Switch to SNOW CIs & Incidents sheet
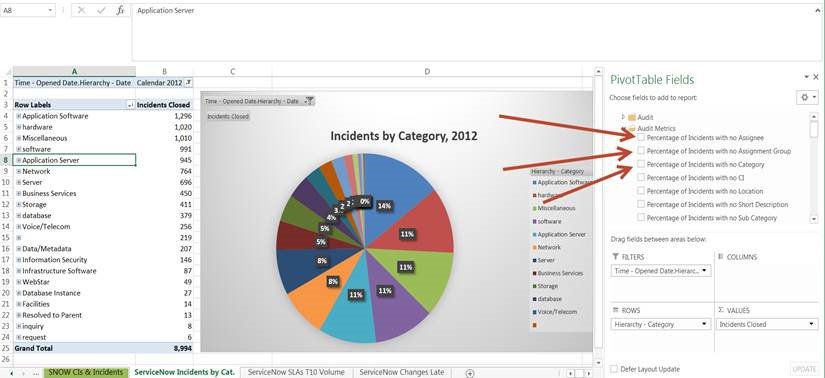 [x=85, y=372]
